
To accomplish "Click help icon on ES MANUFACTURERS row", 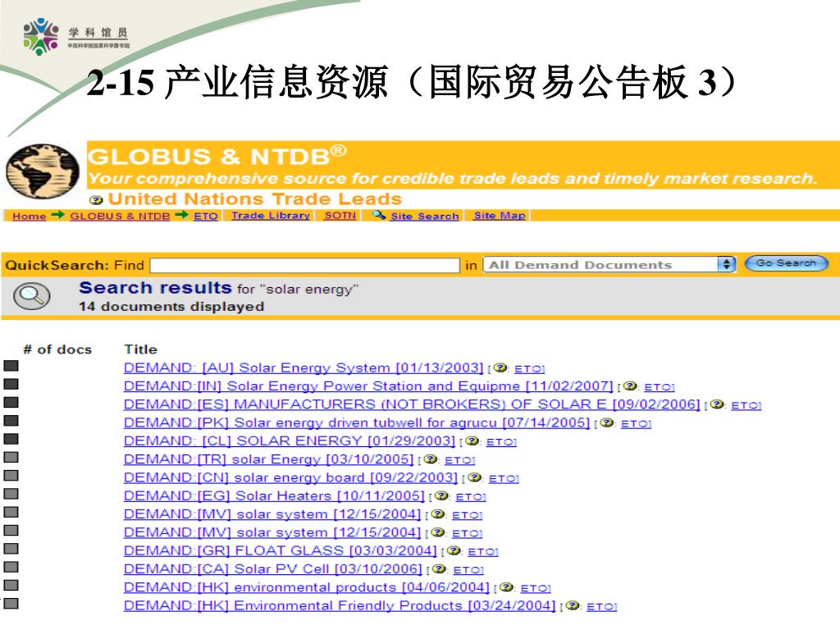I will [717, 404].
